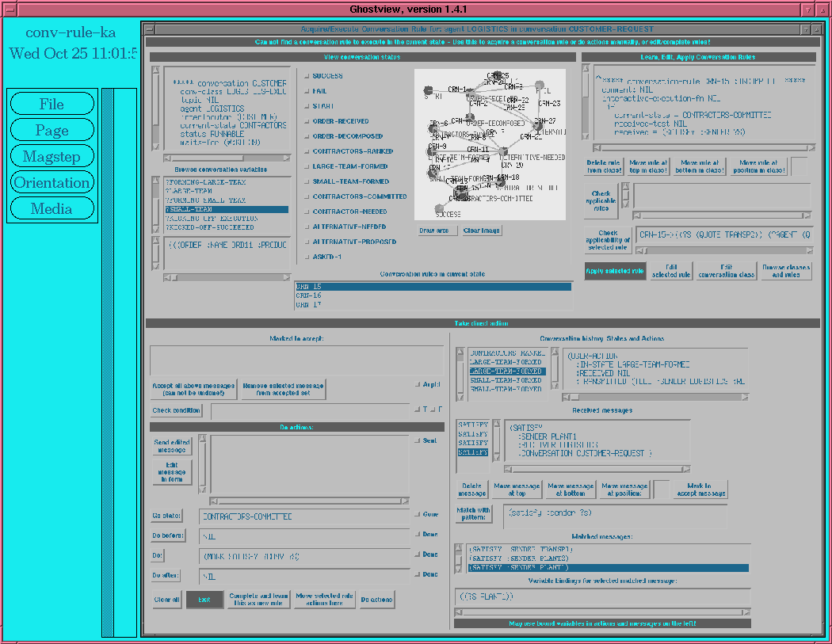The width and height of the screenshot is (832, 644).
Task: Click the conversation state graph image
Action: pos(490,144)
